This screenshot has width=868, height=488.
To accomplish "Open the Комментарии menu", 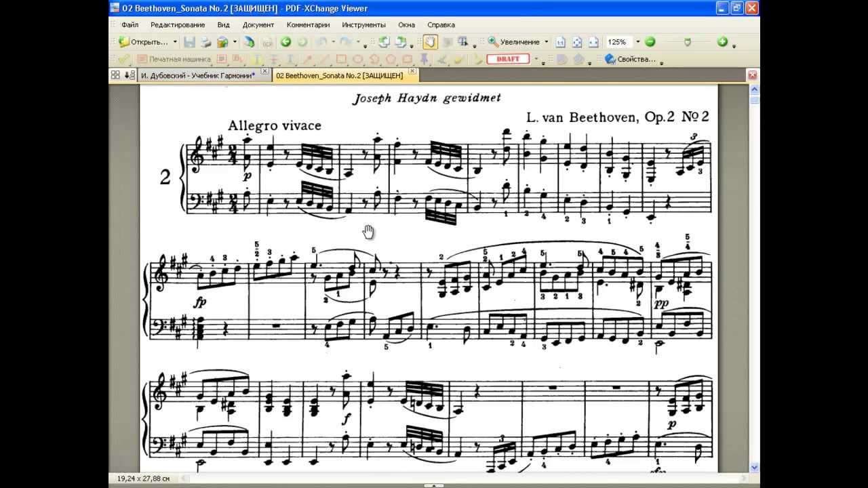I will click(309, 25).
